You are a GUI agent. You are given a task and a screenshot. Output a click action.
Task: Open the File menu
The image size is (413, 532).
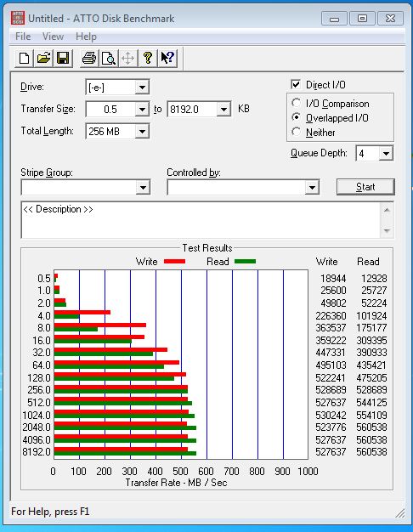pyautogui.click(x=23, y=37)
